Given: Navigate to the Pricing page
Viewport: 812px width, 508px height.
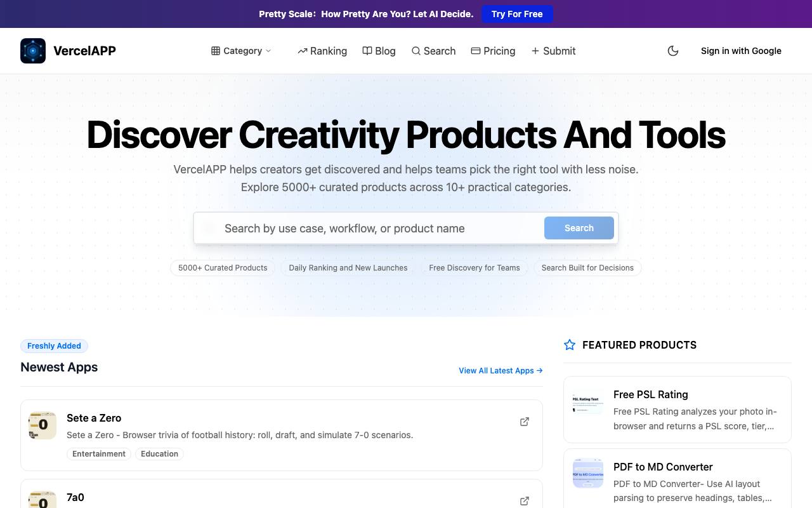Looking at the screenshot, I should click(493, 51).
